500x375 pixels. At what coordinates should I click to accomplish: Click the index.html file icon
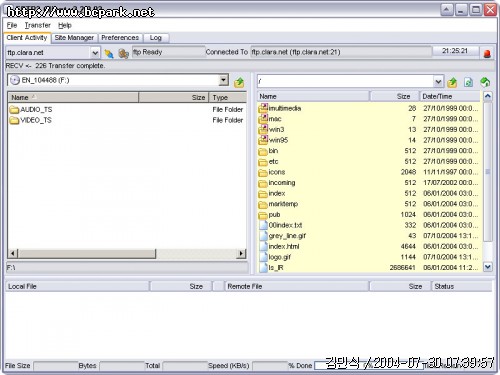coord(264,246)
